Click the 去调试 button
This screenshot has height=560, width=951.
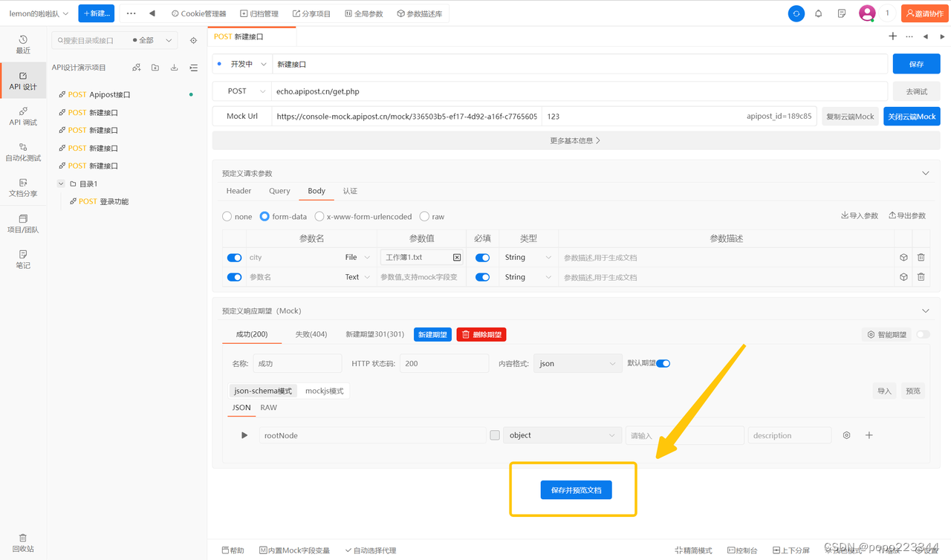(916, 91)
